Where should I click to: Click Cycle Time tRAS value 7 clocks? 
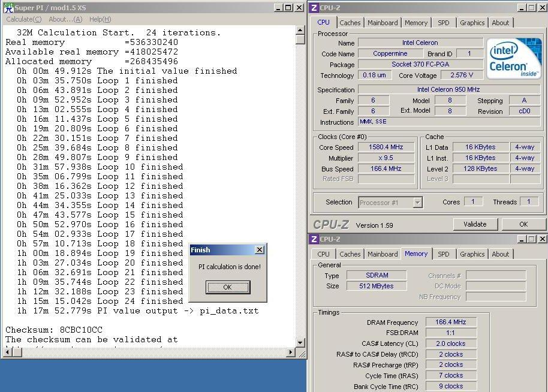451,376
